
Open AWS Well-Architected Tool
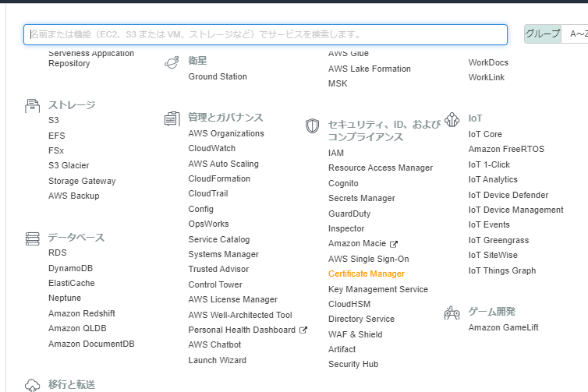point(240,315)
